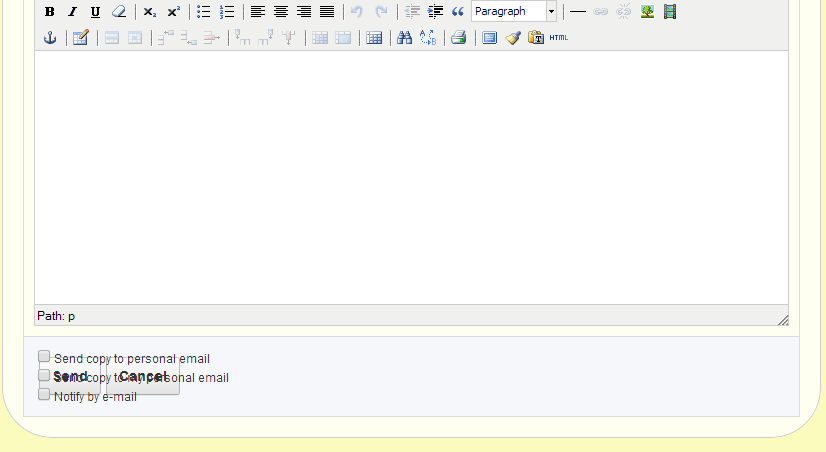Insert a horizontal rule line
The width and height of the screenshot is (826, 452).
pyautogui.click(x=578, y=12)
